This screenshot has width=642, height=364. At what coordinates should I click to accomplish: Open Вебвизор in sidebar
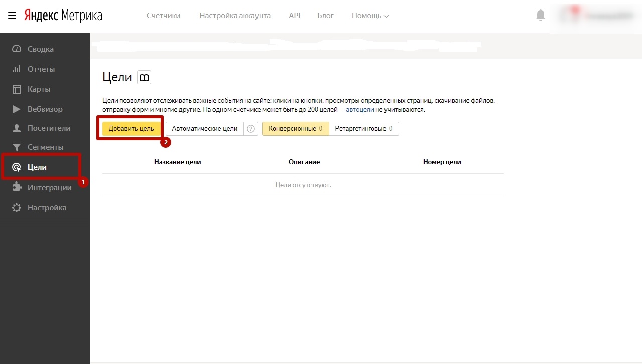pos(45,109)
